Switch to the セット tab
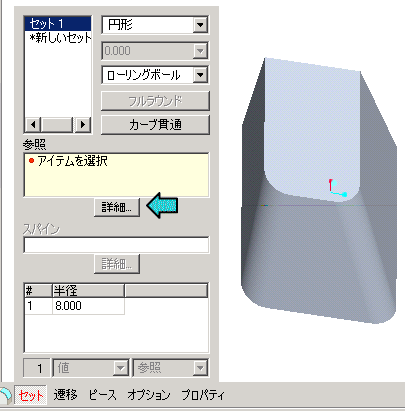The height and width of the screenshot is (411, 405). click(x=31, y=395)
